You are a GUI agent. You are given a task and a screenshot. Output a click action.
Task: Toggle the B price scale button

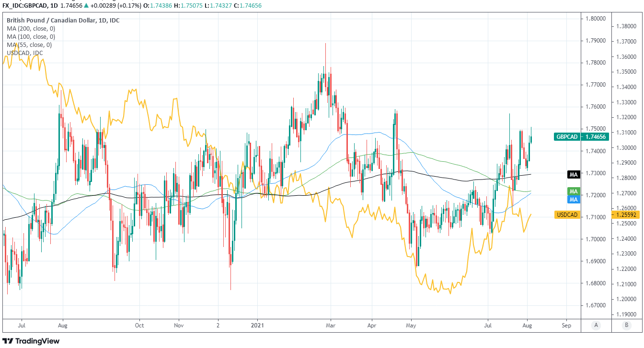626,325
